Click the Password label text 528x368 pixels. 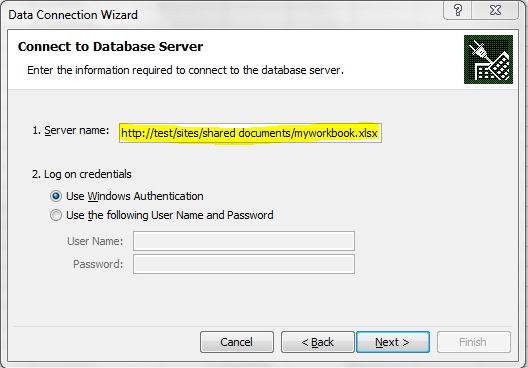[98, 264]
